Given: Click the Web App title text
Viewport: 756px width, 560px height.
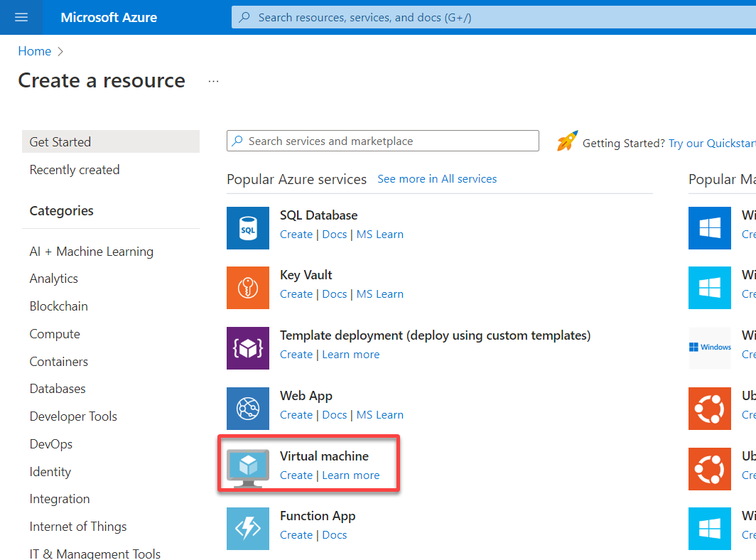Looking at the screenshot, I should [306, 396].
